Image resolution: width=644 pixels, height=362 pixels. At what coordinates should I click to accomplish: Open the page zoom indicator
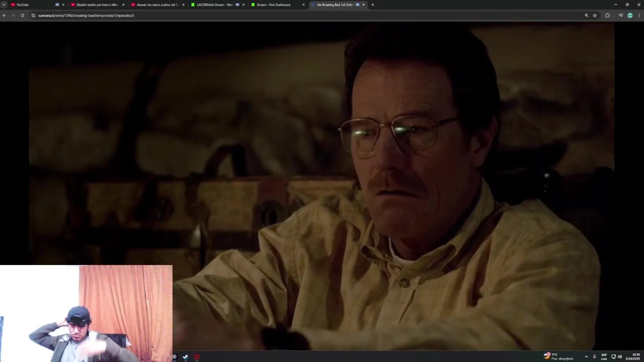point(586,16)
